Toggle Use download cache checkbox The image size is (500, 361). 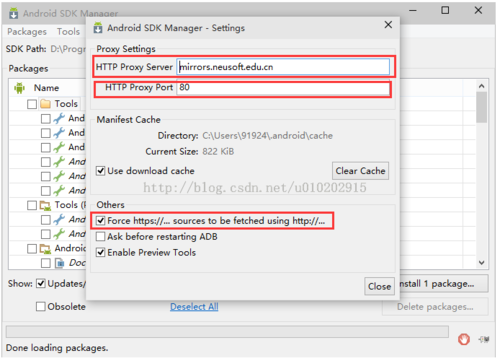(x=100, y=171)
